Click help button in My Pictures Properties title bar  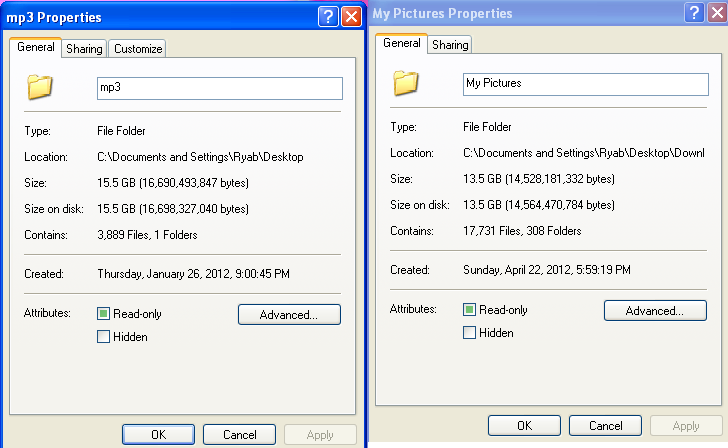[693, 13]
